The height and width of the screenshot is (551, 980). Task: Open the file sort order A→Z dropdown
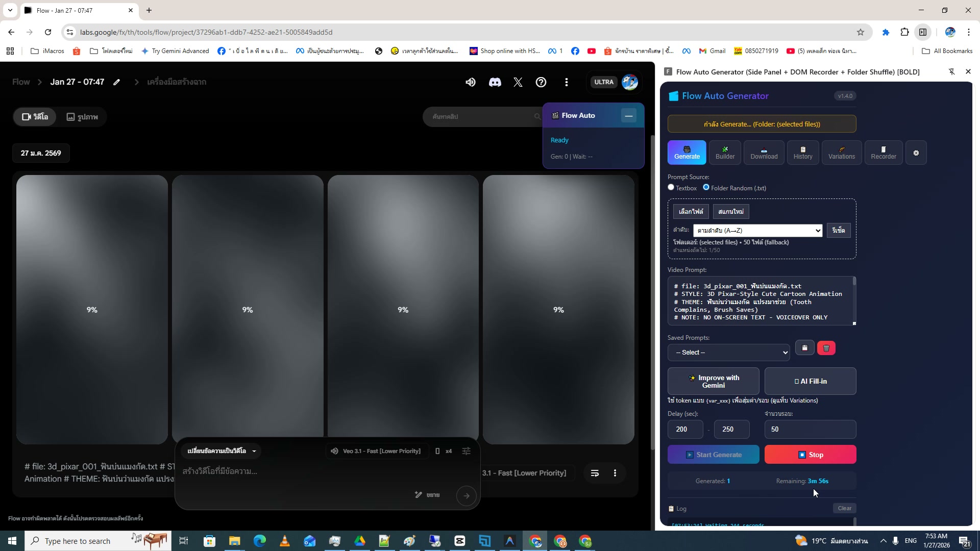(758, 230)
